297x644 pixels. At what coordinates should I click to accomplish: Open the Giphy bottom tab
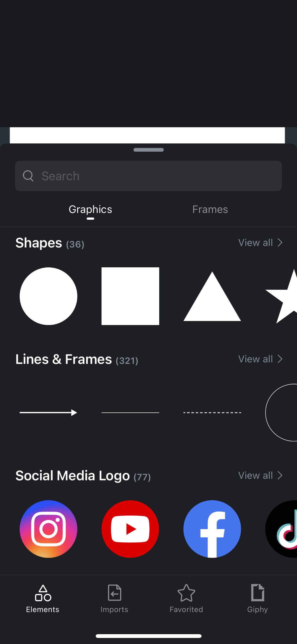pos(257,599)
